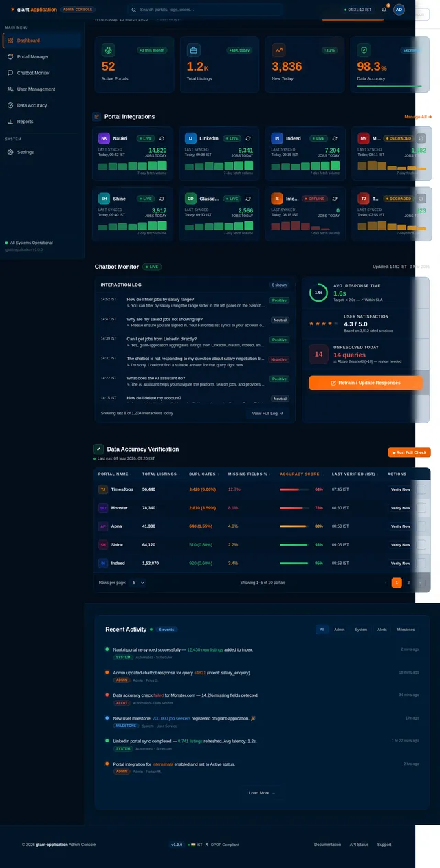Click the Reports bar chart icon
The height and width of the screenshot is (868, 440).
click(x=10, y=122)
